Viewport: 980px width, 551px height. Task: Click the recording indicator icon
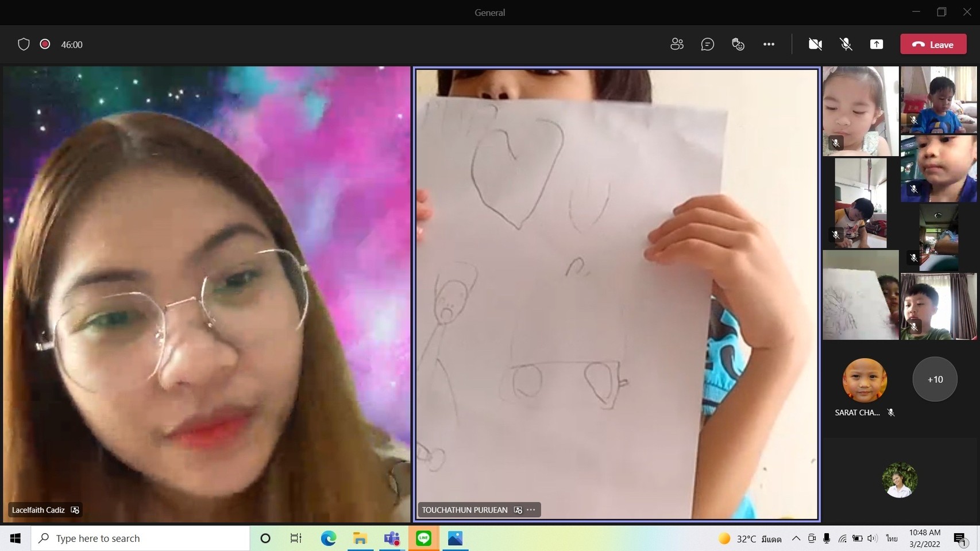tap(45, 44)
